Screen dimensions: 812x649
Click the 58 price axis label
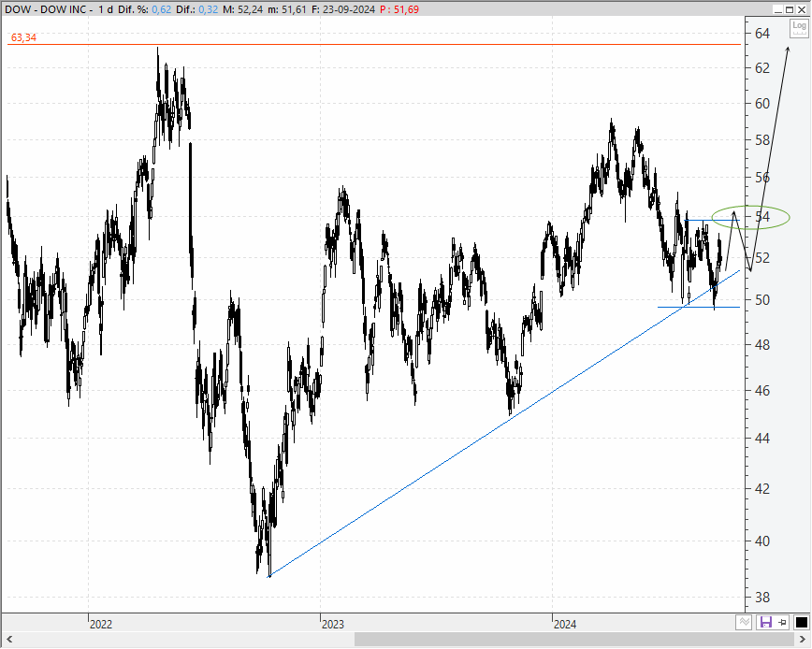[762, 139]
